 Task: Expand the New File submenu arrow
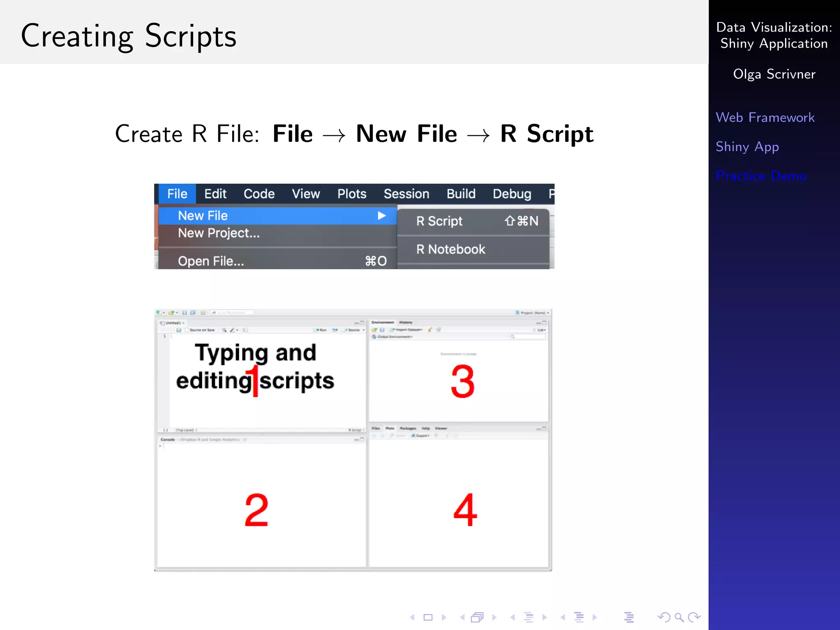[x=381, y=216]
